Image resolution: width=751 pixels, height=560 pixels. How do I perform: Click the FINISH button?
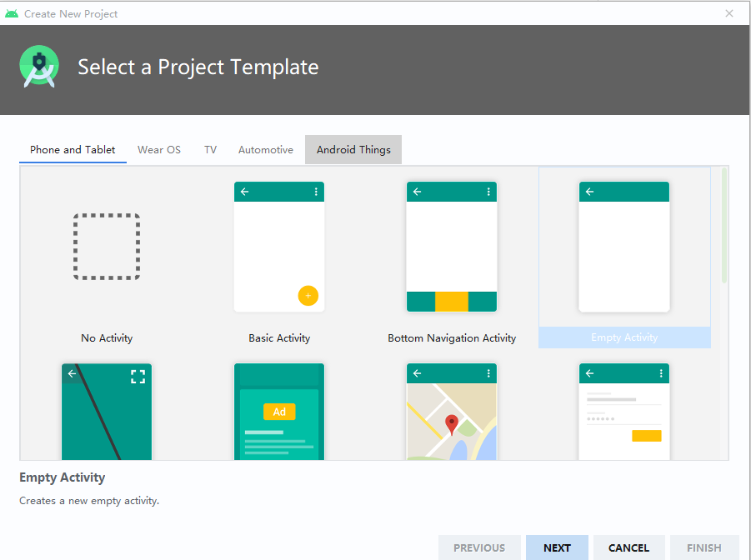[x=704, y=547]
